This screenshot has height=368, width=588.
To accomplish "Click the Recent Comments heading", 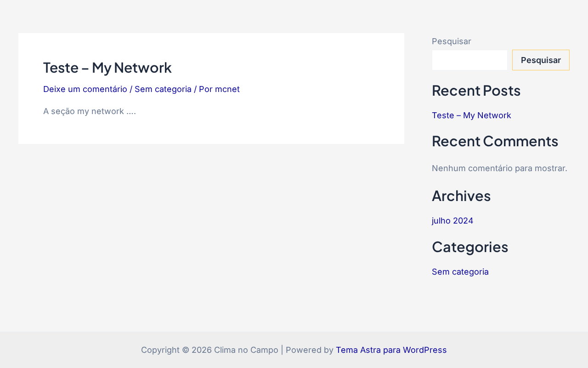I will [495, 141].
